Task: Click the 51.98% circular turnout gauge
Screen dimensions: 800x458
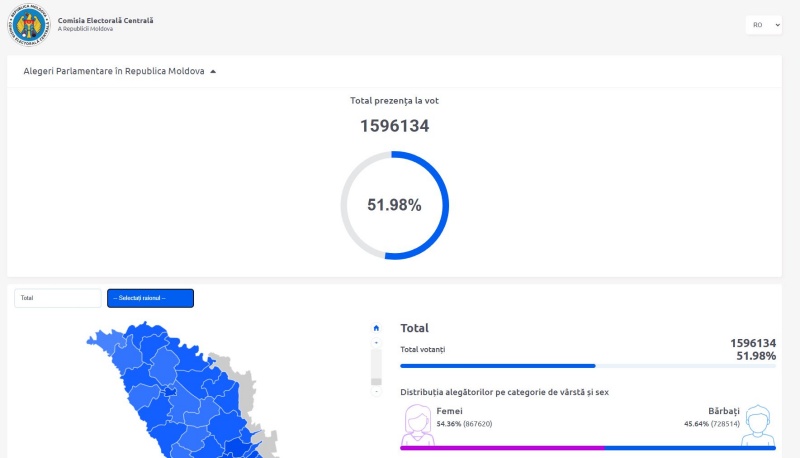Action: coord(394,205)
